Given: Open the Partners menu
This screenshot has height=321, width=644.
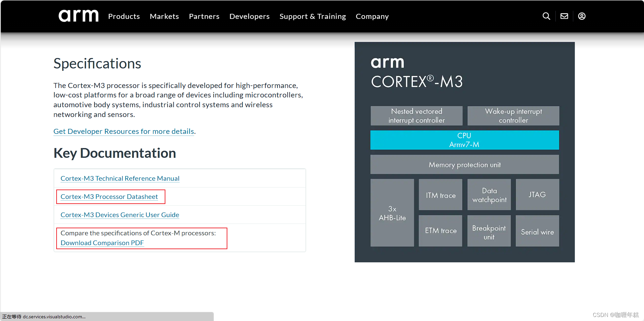Looking at the screenshot, I should (204, 16).
